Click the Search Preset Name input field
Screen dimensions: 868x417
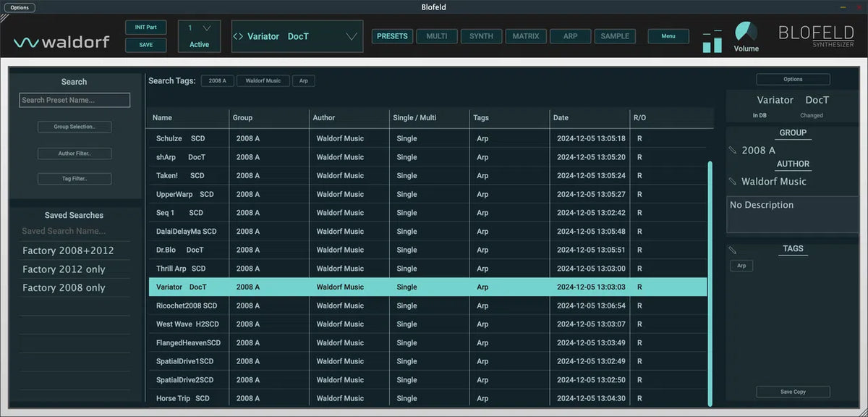75,100
